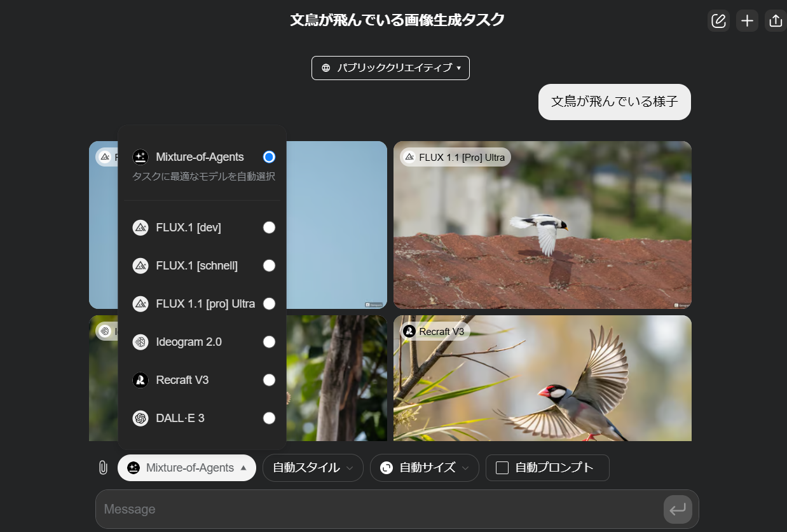Click the DALL·E 3 OpenAI icon
Image resolution: width=787 pixels, height=532 pixels.
140,418
